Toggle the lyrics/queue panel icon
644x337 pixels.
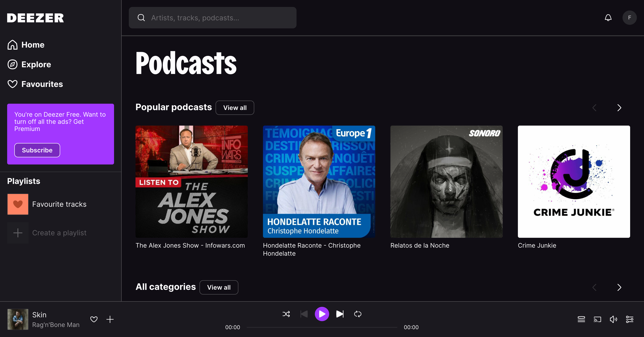click(x=581, y=319)
